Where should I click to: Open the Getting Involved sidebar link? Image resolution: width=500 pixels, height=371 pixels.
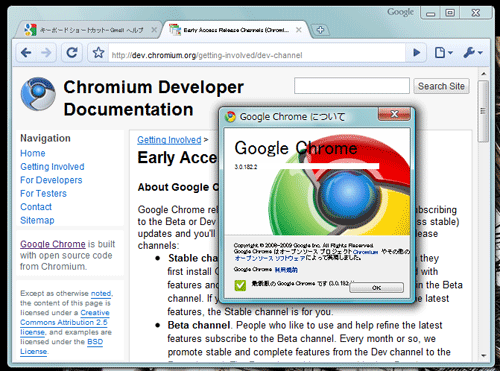52,167
